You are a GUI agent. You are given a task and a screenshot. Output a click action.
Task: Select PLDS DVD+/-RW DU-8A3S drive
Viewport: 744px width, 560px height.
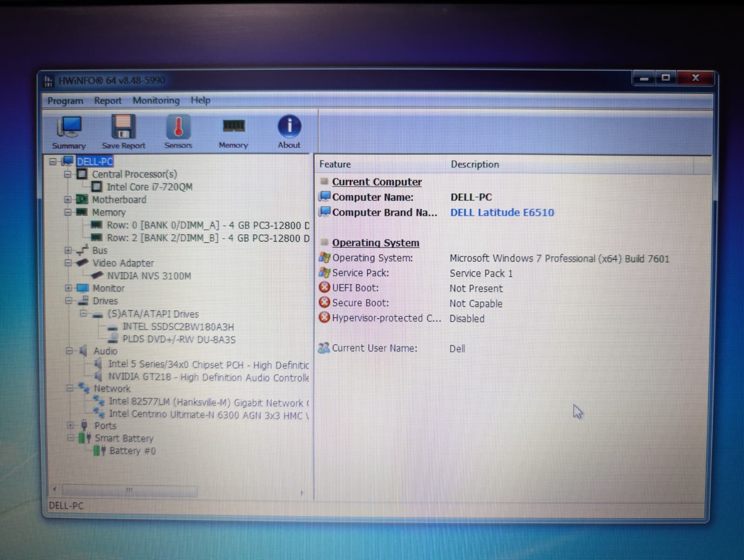pos(179,339)
